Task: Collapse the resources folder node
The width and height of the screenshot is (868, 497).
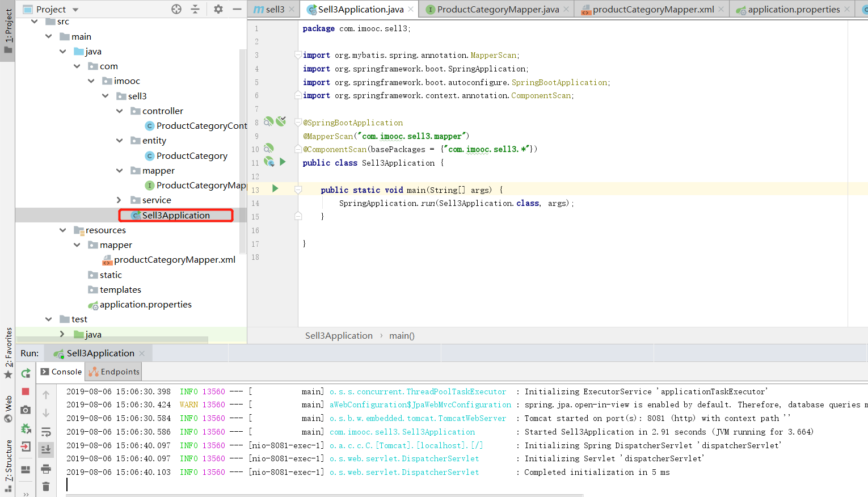Action: [62, 230]
